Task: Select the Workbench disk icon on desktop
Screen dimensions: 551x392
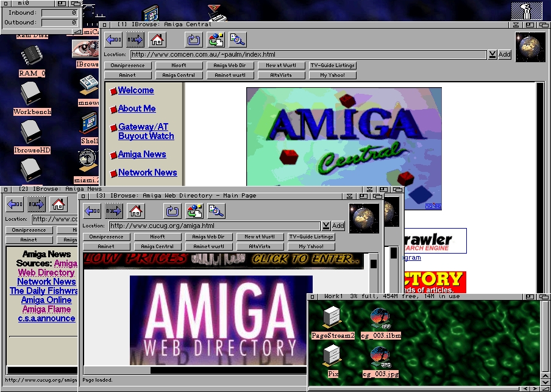Action: click(x=30, y=94)
